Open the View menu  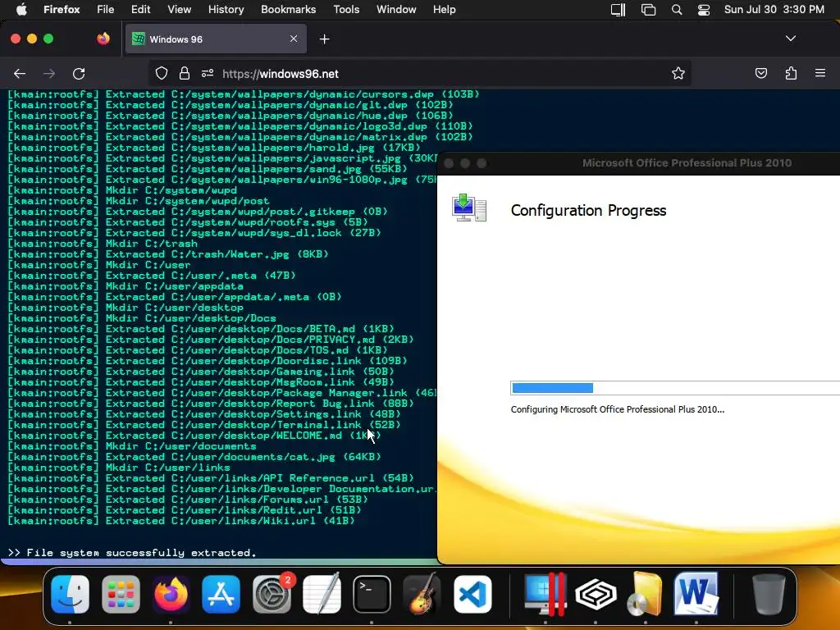[179, 9]
